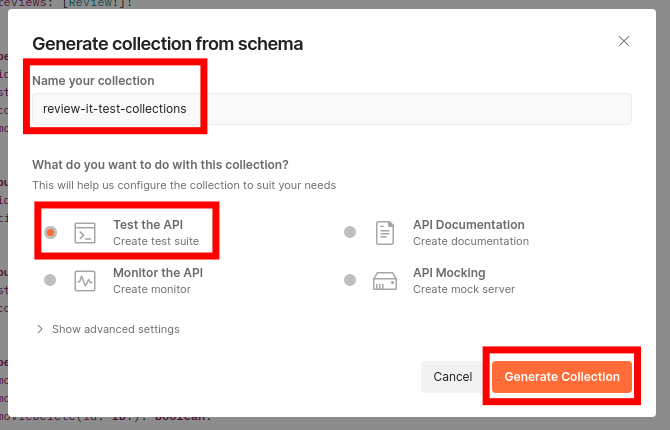Click the Test the API terminal icon
The width and height of the screenshot is (670, 430).
click(85, 233)
